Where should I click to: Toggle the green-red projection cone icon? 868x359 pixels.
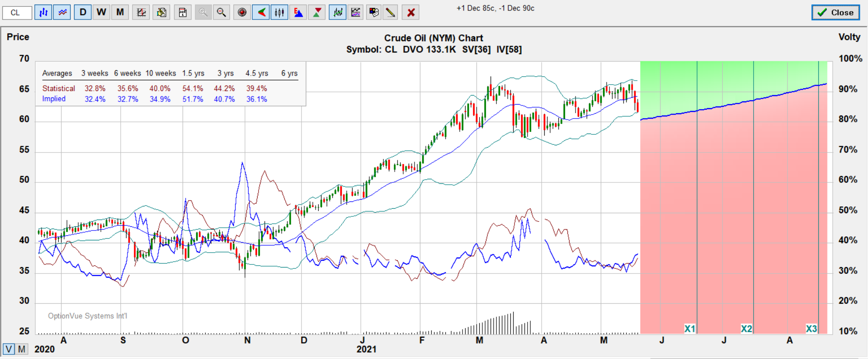click(x=261, y=12)
